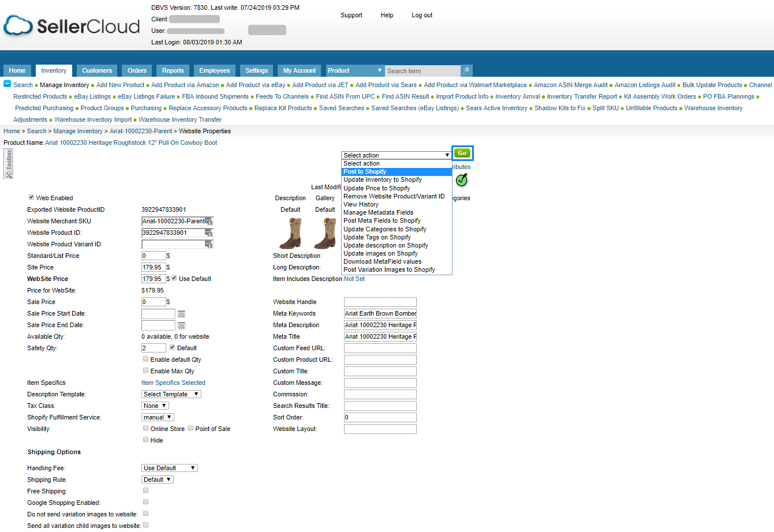
Task: Click the Support link
Action: 352,15
